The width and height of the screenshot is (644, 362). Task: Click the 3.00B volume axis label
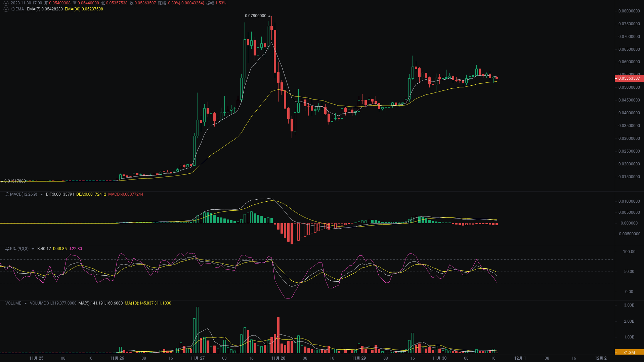[629, 305]
